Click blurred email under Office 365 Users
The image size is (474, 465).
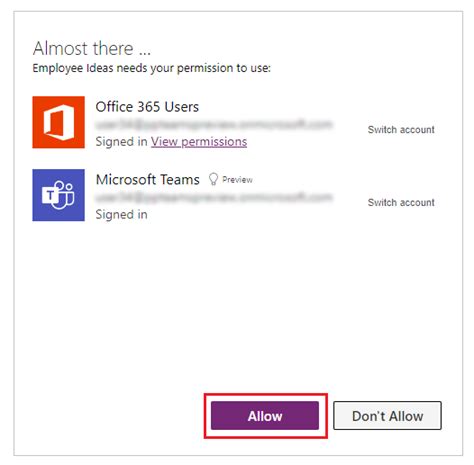coord(214,124)
